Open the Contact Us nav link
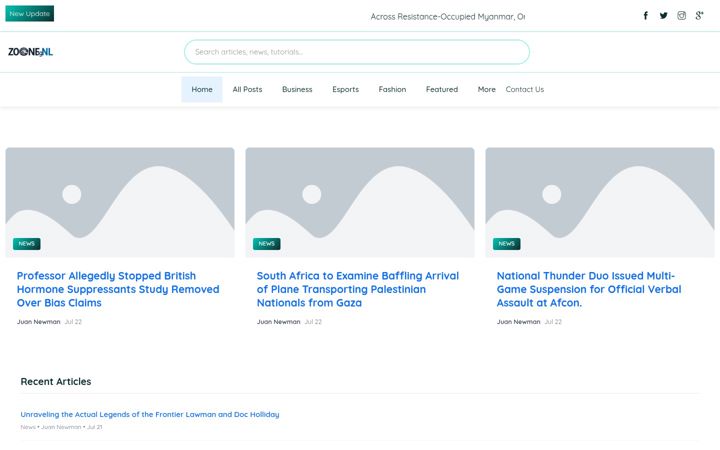Screen dimensions: 720x450 coord(524,90)
